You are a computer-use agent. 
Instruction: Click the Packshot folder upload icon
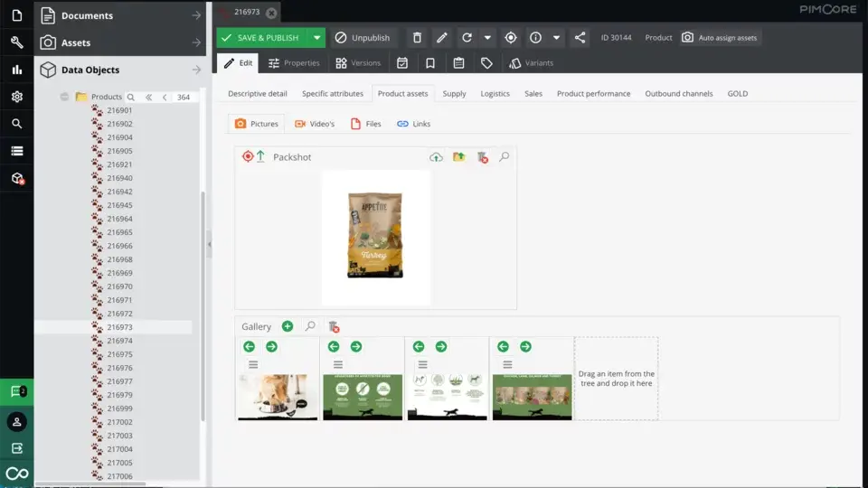(459, 157)
